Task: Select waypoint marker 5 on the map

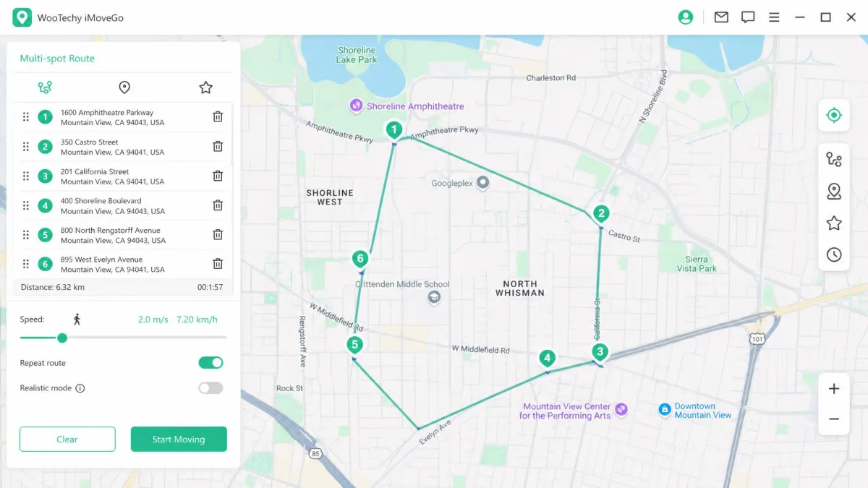Action: [x=354, y=345]
